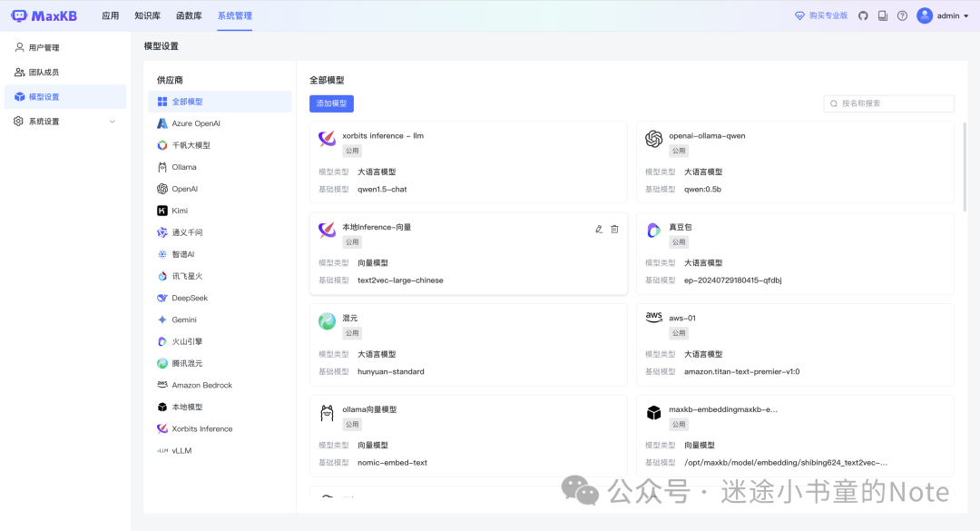Click base model hunyuan-standard
The image size is (980, 531).
coord(390,372)
